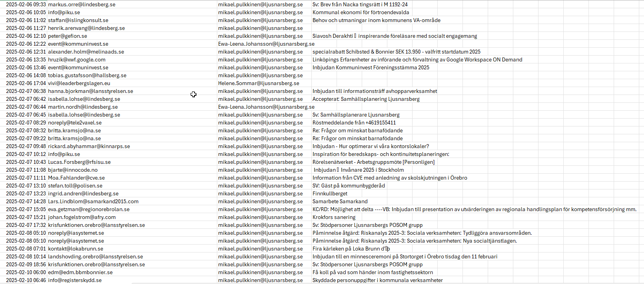This screenshot has width=644, height=284.
Task: Click subject 'Inbjudan till informationsträff avhopparverksamhet'
Action: pyautogui.click(x=375, y=91)
